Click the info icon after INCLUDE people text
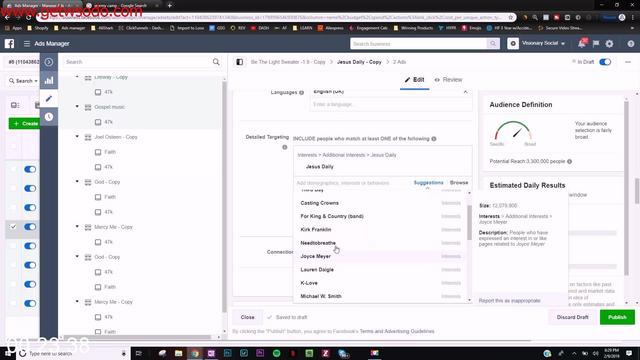Image resolution: width=640 pixels, height=360 pixels. 434,139
